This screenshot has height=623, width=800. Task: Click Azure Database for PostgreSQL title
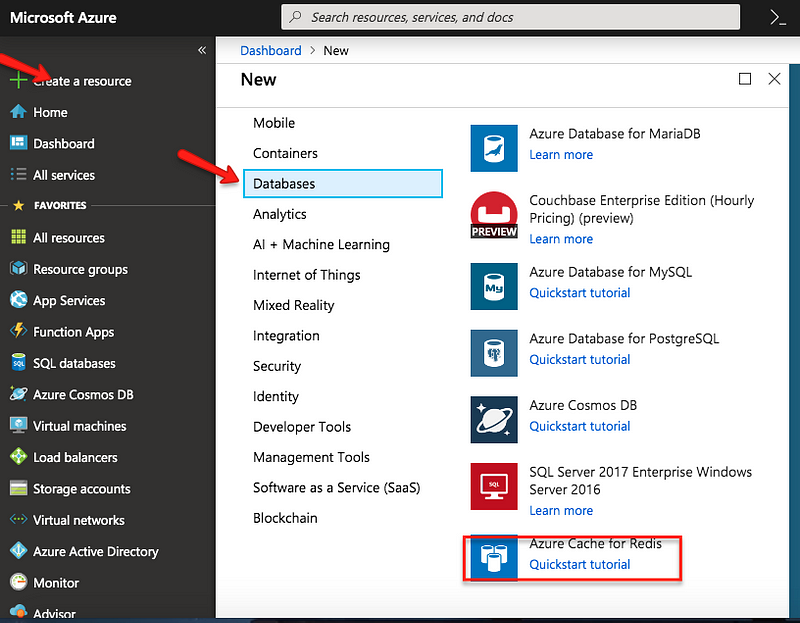[624, 339]
